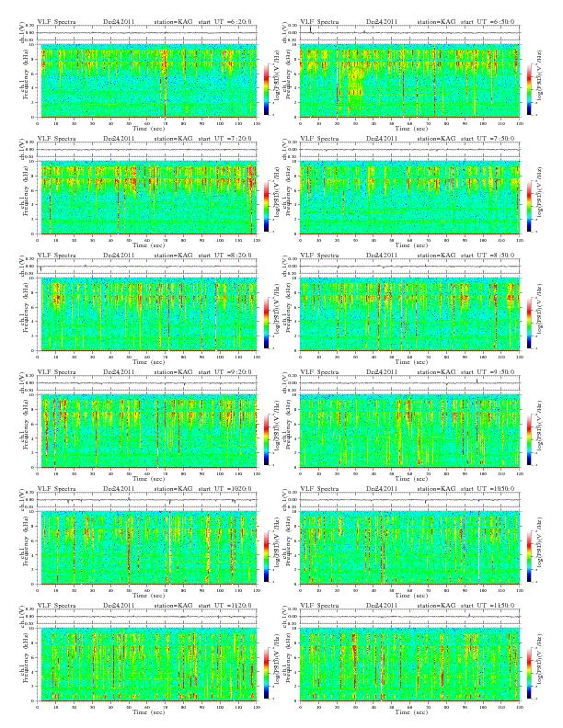Select the spectrogram starting UT 6:50:0
Screen dimensions: 563x728
409,81
